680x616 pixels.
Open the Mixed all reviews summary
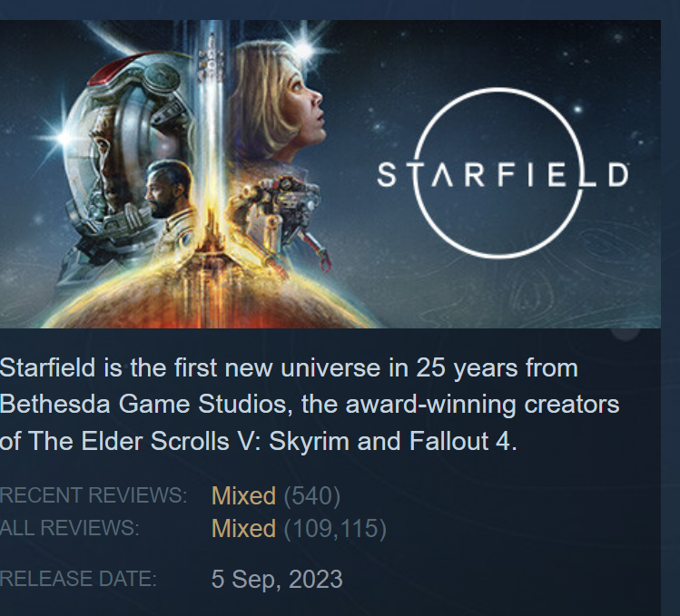coord(243,528)
